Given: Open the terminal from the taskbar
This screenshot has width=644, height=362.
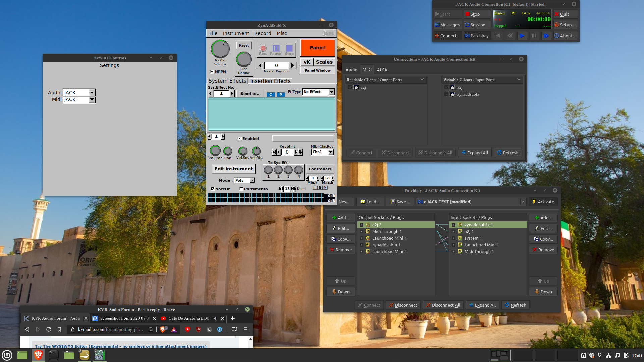Looking at the screenshot, I should pyautogui.click(x=54, y=355).
